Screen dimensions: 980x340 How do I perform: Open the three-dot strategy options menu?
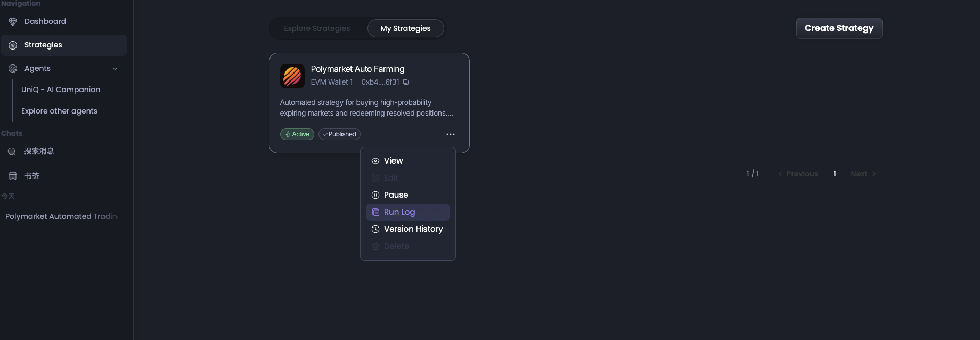coord(451,134)
